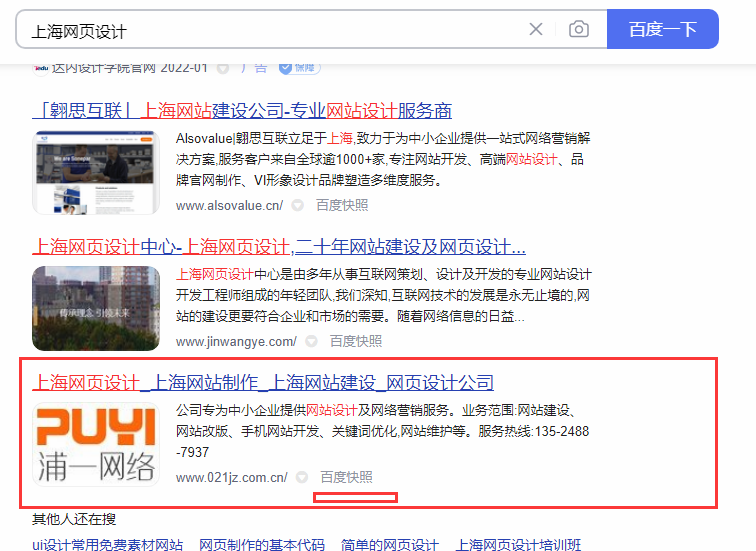Search related query ui设计常用免费素材网站

[108, 545]
